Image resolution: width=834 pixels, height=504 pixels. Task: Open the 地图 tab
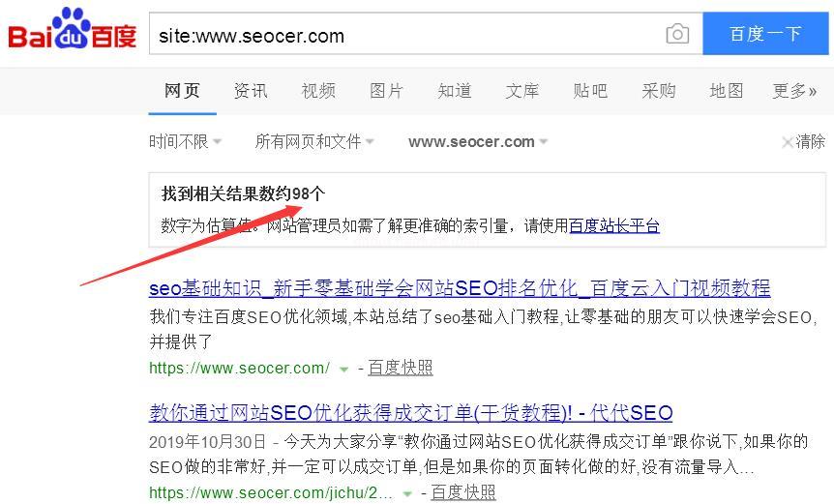(727, 91)
